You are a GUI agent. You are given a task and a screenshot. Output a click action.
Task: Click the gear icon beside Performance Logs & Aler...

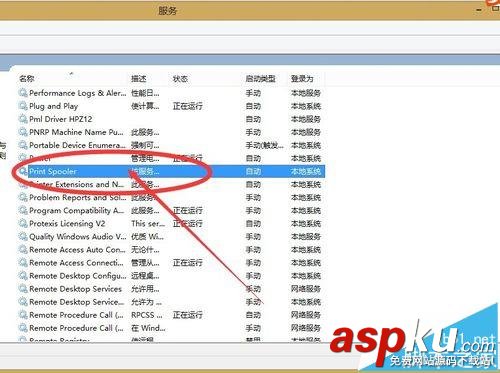tap(23, 93)
